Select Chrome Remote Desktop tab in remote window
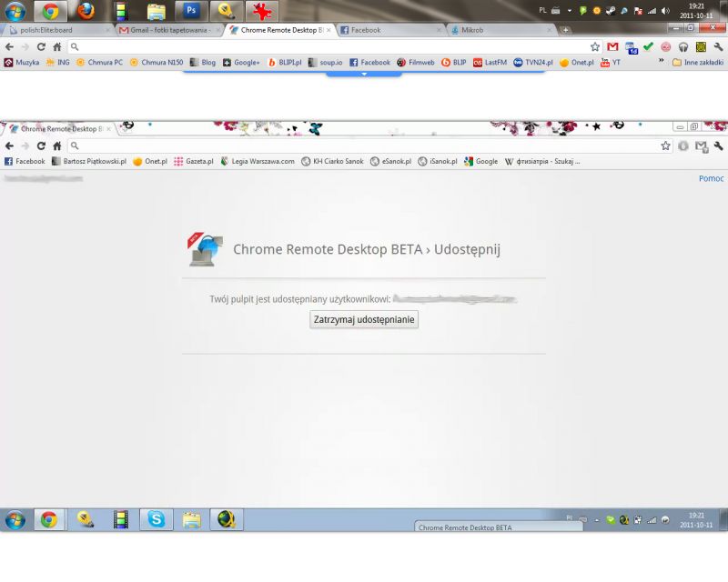The image size is (728, 582). (x=61, y=128)
